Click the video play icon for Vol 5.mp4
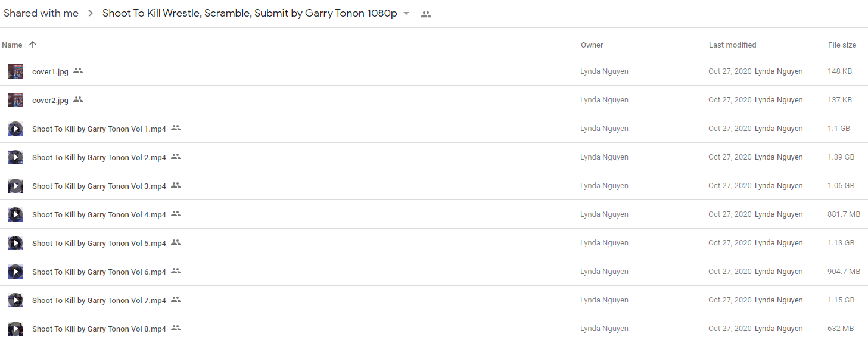868x340 pixels. [15, 243]
